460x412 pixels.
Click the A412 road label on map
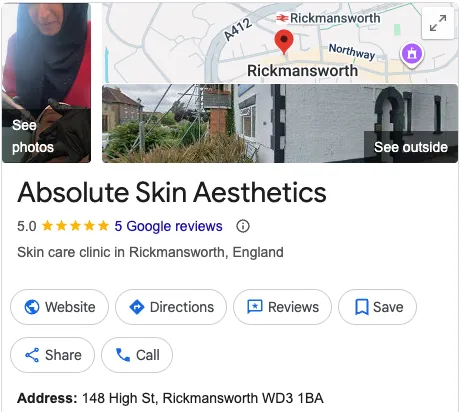point(237,30)
